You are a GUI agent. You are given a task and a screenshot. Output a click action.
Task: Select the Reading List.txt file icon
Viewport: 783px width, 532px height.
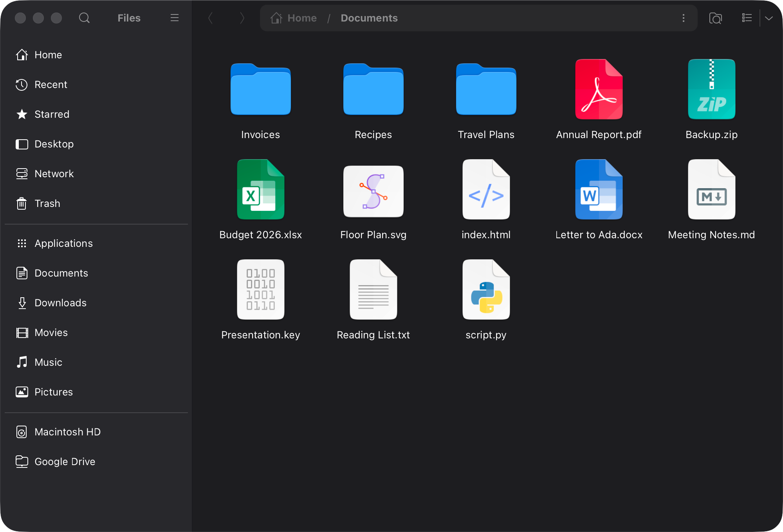pyautogui.click(x=373, y=289)
